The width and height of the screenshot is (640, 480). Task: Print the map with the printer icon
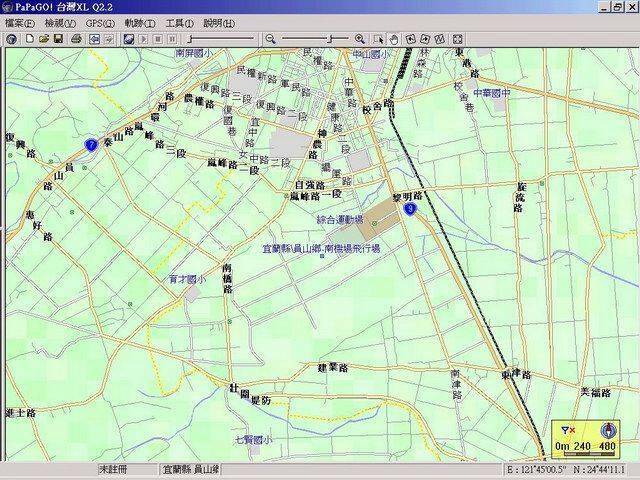pos(77,39)
